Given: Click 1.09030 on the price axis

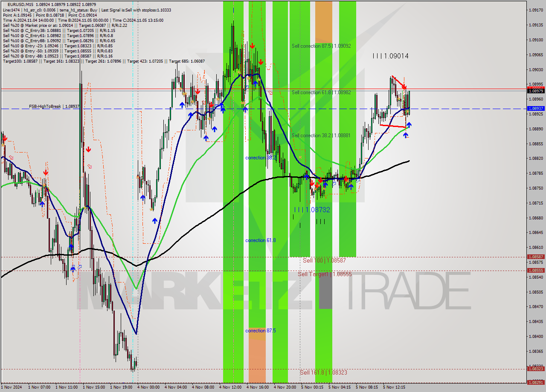Looking at the screenshot, I should click(536, 69).
